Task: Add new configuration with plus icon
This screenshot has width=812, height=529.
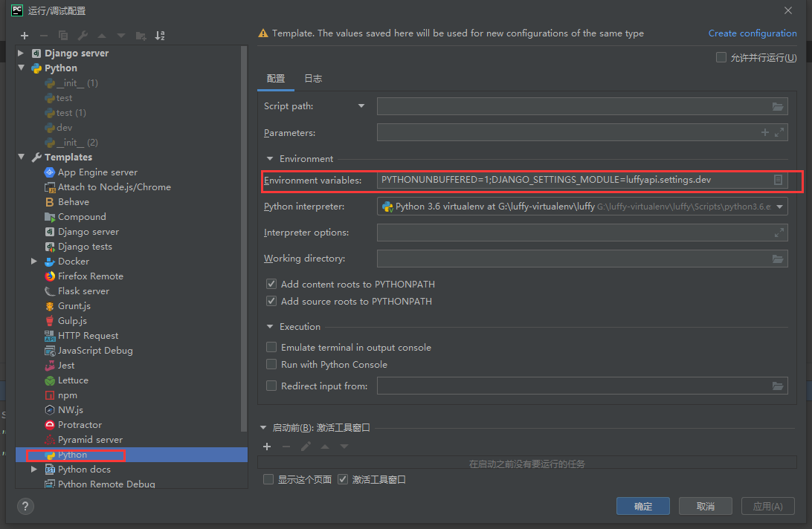Action: pyautogui.click(x=25, y=36)
